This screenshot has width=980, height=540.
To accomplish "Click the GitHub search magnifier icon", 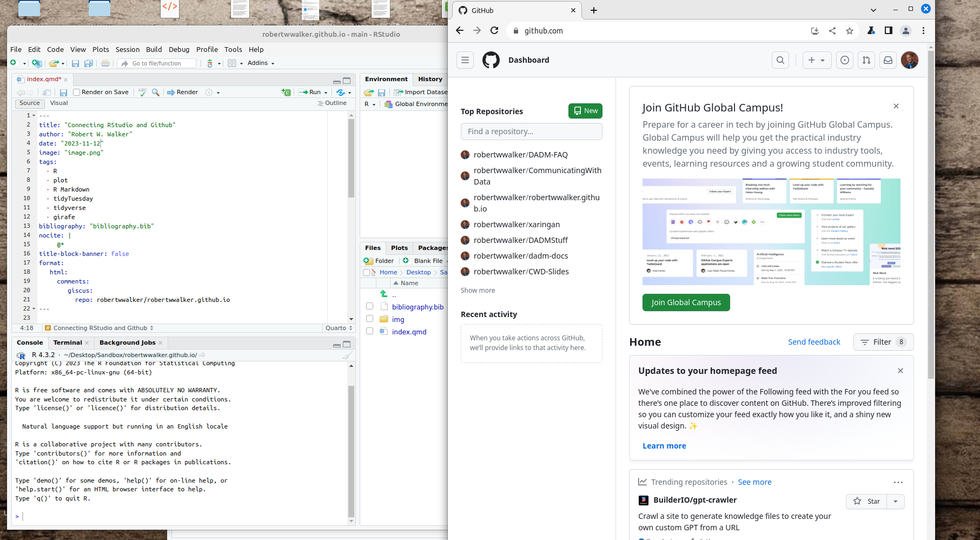I will click(x=780, y=60).
